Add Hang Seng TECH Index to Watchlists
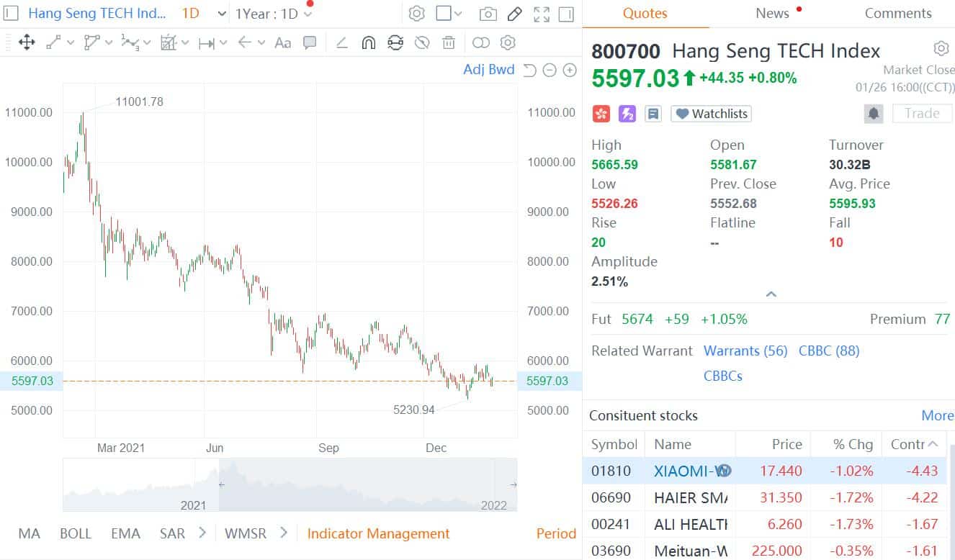The width and height of the screenshot is (955, 560). [x=710, y=113]
